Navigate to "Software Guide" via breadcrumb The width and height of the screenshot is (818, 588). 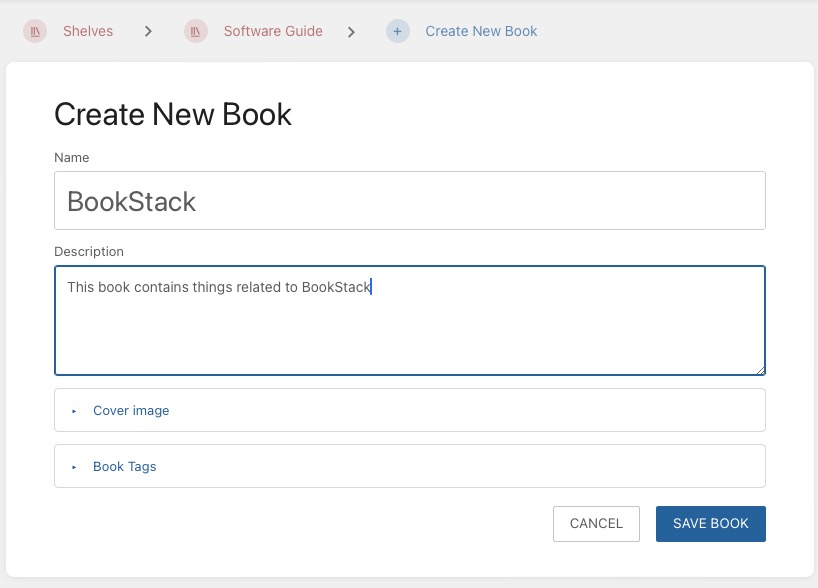click(273, 31)
